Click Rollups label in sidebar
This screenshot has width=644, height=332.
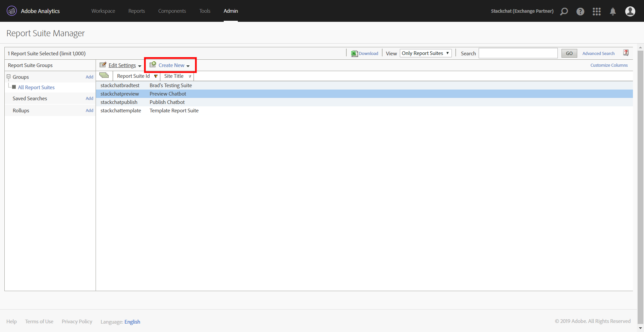tap(21, 111)
